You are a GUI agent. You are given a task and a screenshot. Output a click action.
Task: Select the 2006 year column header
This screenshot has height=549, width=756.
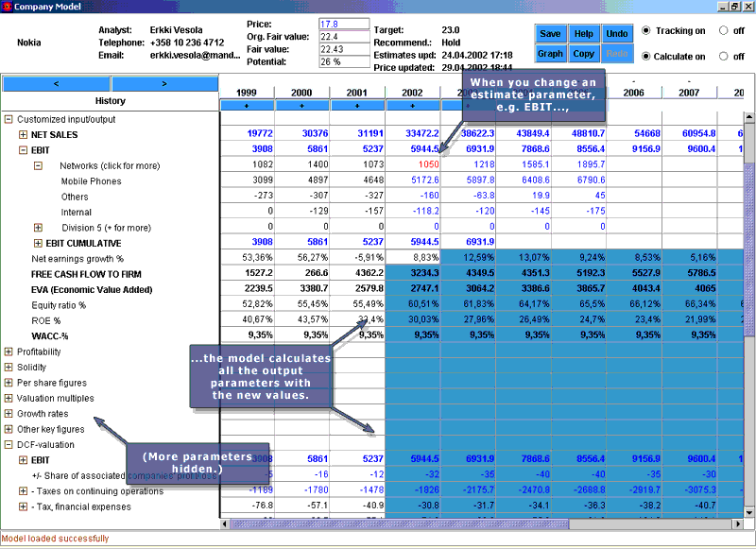click(x=633, y=93)
